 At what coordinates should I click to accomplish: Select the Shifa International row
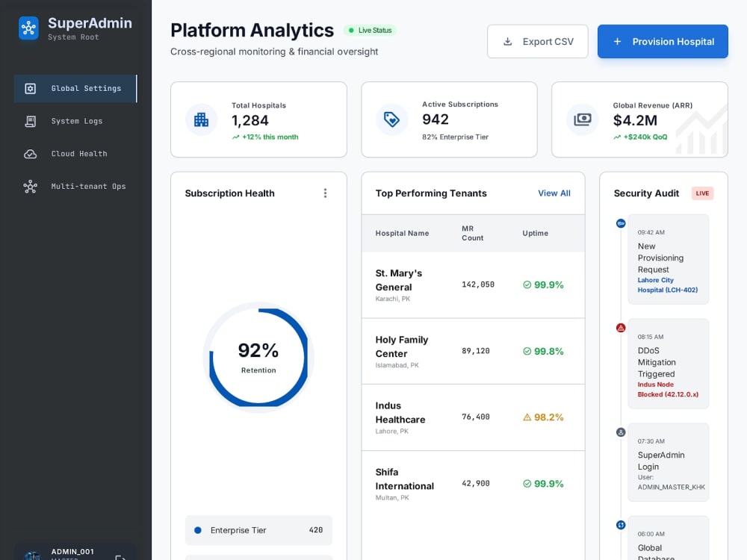(473, 484)
